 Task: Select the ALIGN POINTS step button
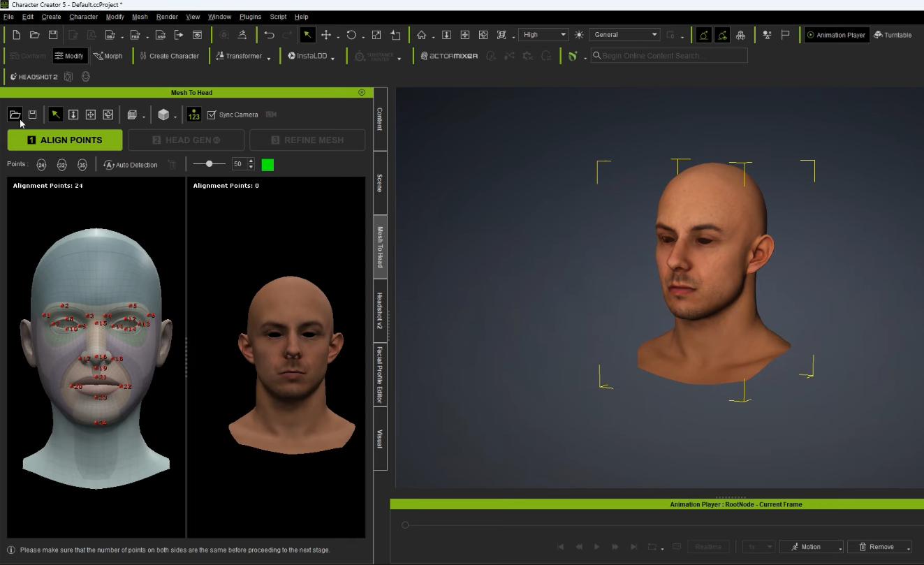tap(65, 140)
